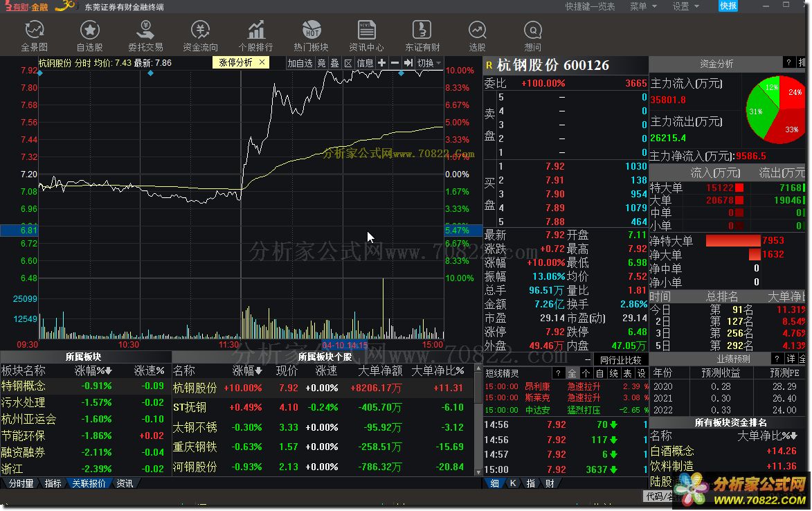Screen dimensions: 812x511
Task: Open 东证有财 icon
Action: tap(422, 36)
